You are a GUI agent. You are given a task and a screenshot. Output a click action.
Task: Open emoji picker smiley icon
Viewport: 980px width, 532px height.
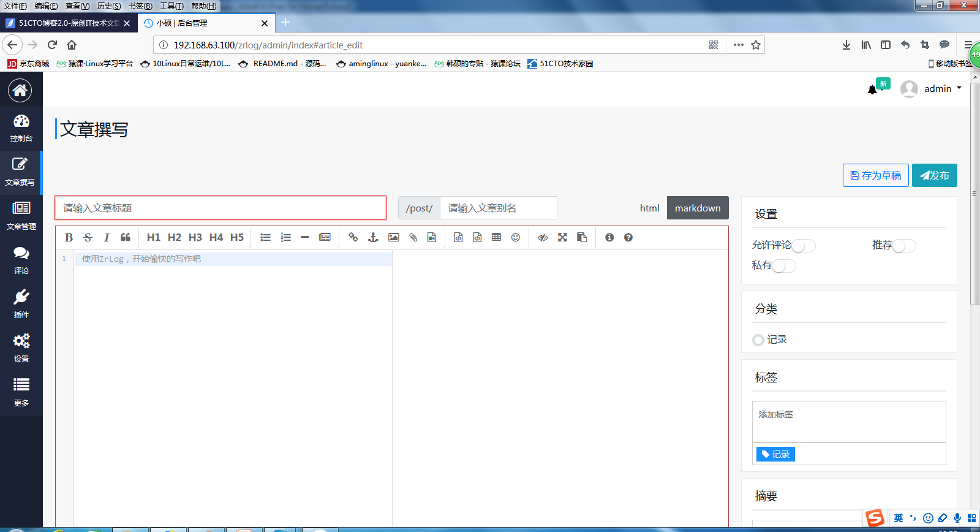tap(516, 237)
